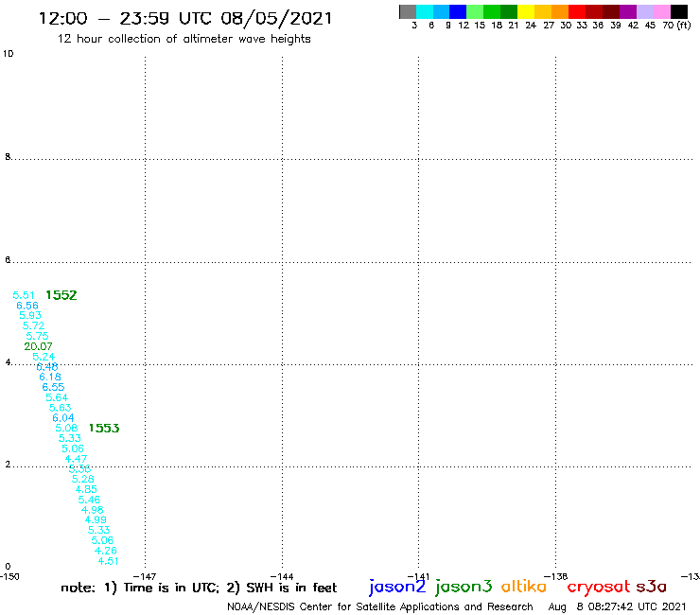Click the 'Aug 8 08:27:42 UTC 2021' timestamp
Viewport: 700px width, 615px height.
pos(617,607)
